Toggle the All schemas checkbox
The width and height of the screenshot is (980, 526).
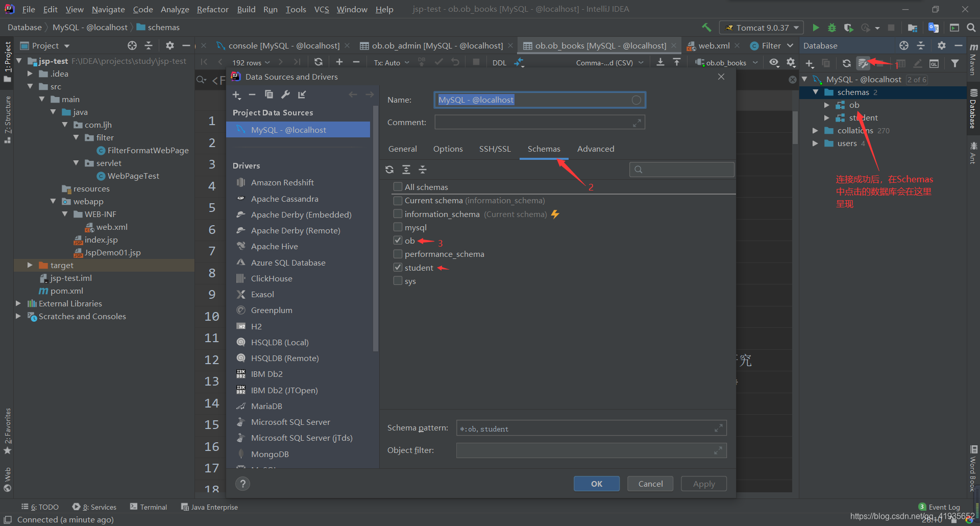point(398,187)
